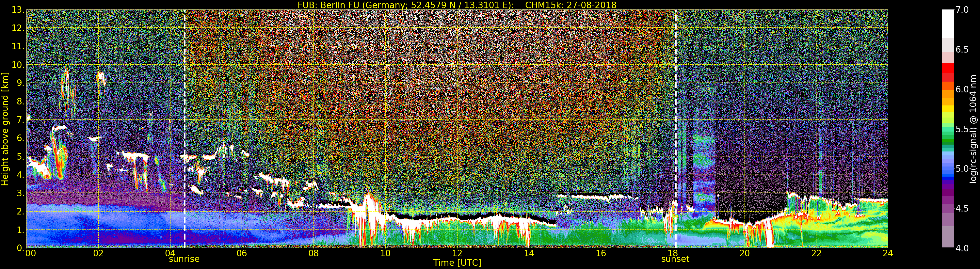Click the sunset label below the time axis

point(675,259)
